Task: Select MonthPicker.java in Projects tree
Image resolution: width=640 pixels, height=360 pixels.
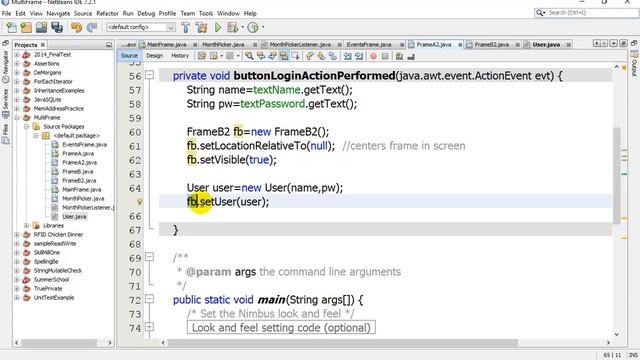Action: coord(83,198)
